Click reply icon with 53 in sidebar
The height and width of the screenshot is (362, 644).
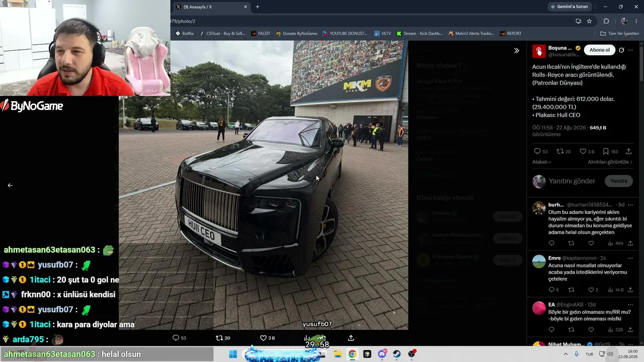click(537, 151)
